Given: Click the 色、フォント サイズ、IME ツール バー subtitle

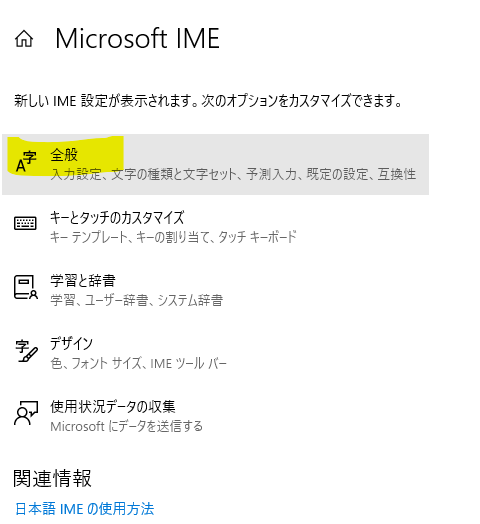Looking at the screenshot, I should pos(138,363).
